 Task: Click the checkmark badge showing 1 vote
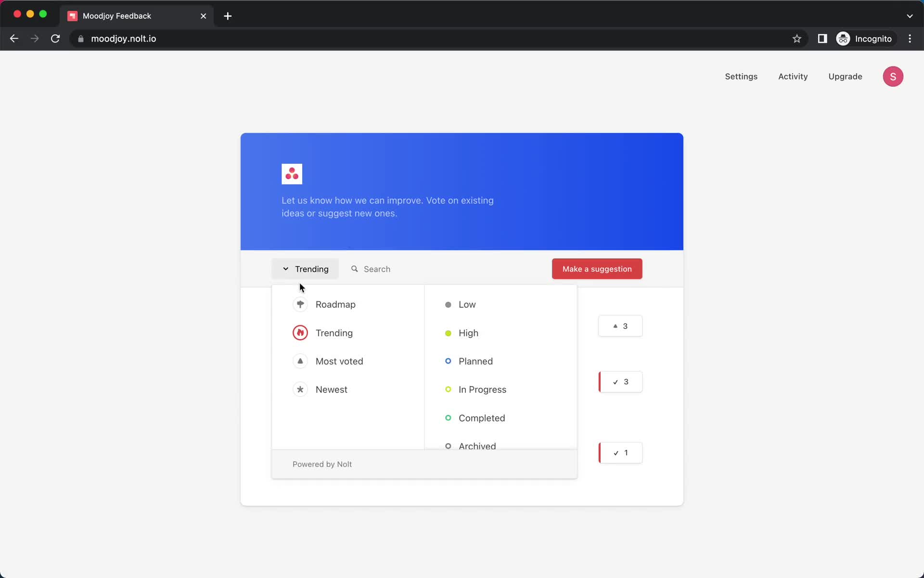pos(619,452)
